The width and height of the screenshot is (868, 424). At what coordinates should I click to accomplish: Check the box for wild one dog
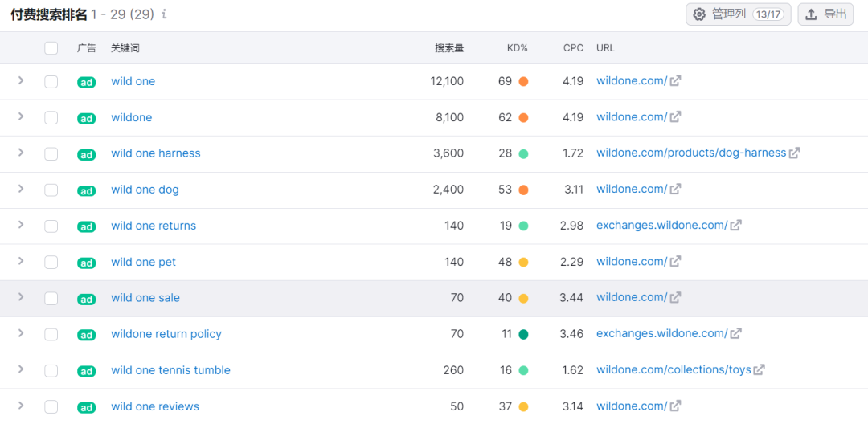[x=51, y=190]
